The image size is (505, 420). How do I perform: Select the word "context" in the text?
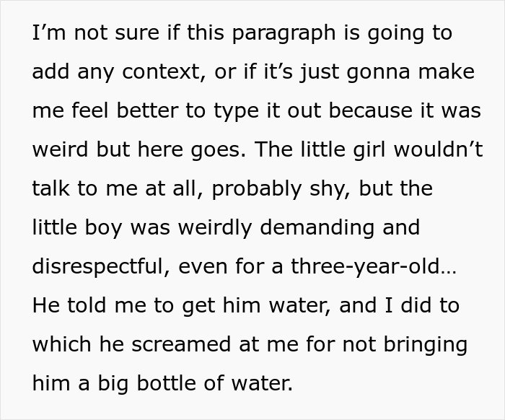click(163, 71)
